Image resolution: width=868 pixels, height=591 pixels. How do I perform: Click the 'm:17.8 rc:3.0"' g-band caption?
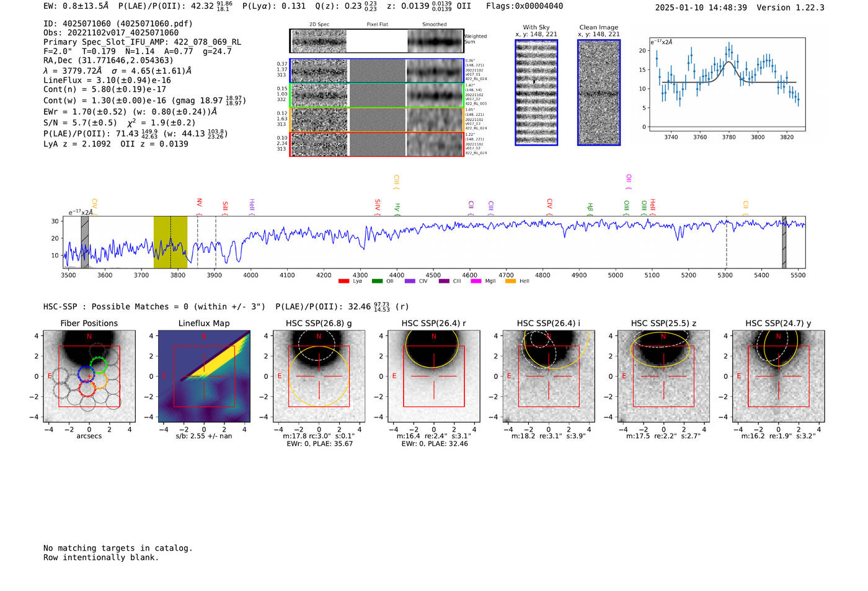319,437
